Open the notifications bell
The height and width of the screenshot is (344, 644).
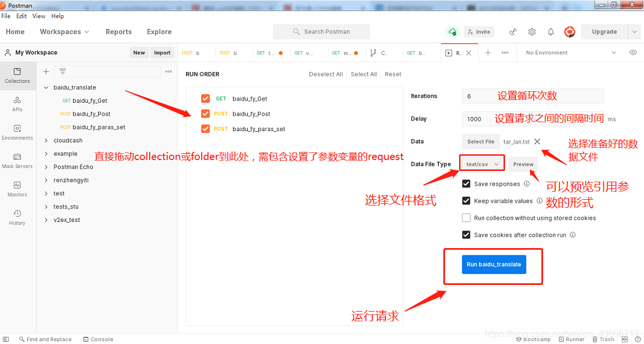551,32
